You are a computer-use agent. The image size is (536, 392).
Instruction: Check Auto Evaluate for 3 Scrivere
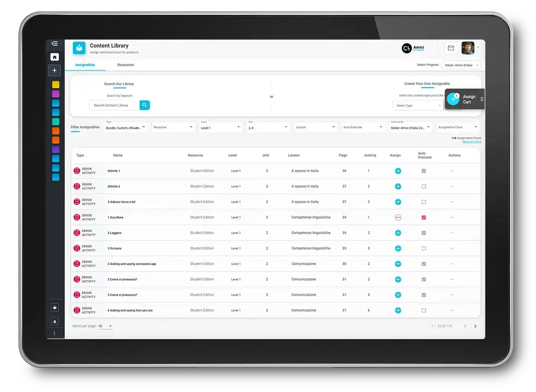pos(424,248)
